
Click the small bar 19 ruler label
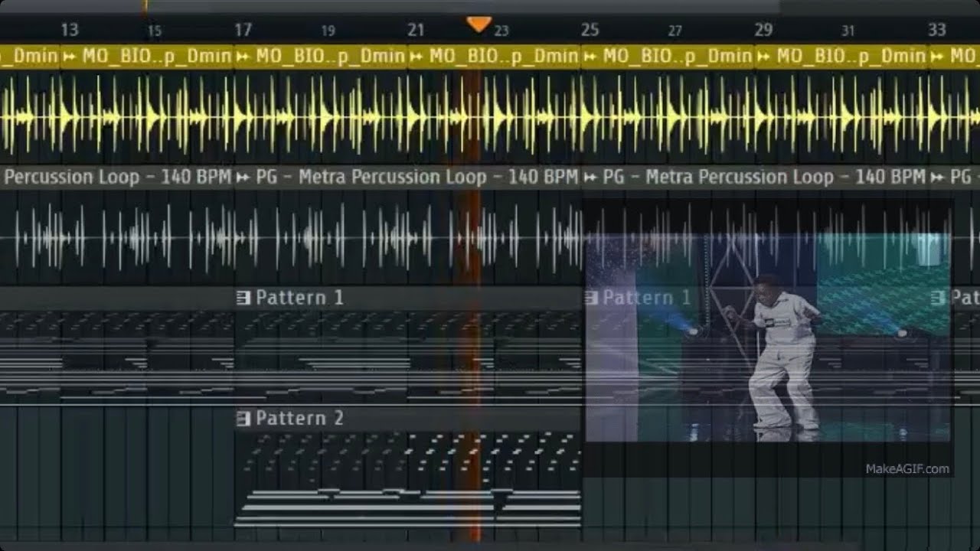pyautogui.click(x=328, y=31)
